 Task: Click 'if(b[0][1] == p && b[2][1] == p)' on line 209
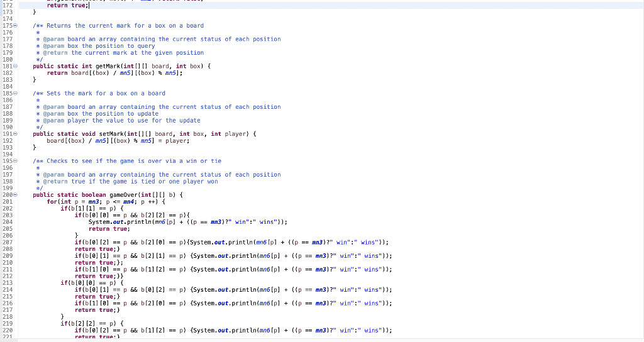point(130,256)
